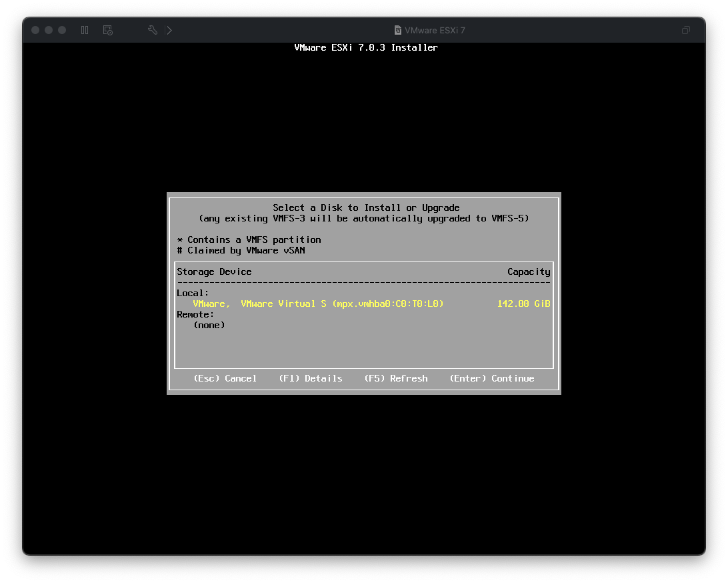Image resolution: width=728 pixels, height=583 pixels.
Task: Open virtual machine settings wrench
Action: (152, 30)
